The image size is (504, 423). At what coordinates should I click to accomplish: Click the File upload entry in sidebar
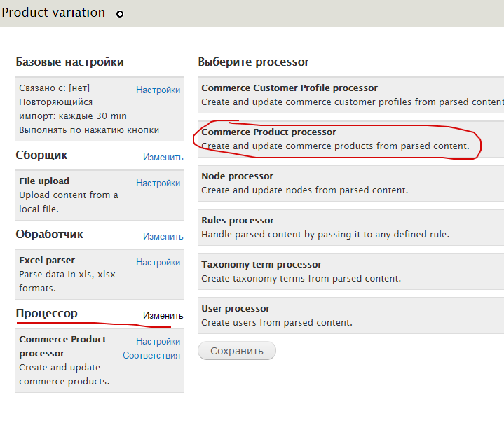(44, 181)
